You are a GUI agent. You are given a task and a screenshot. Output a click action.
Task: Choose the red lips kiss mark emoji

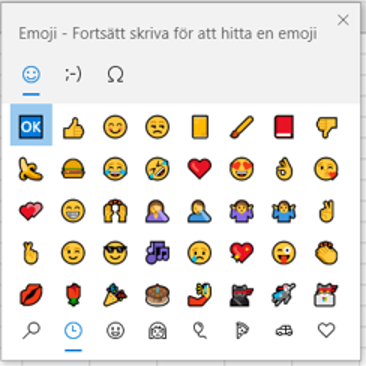pos(31,295)
